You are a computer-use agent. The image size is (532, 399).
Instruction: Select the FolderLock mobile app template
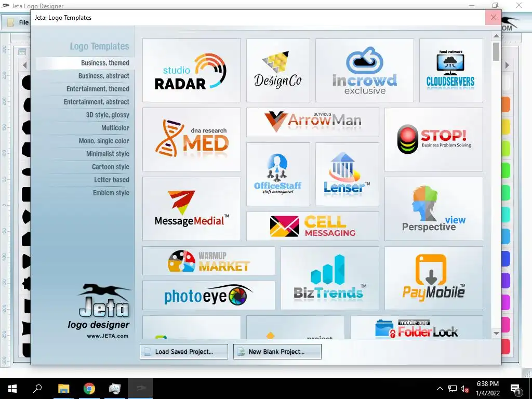417,327
